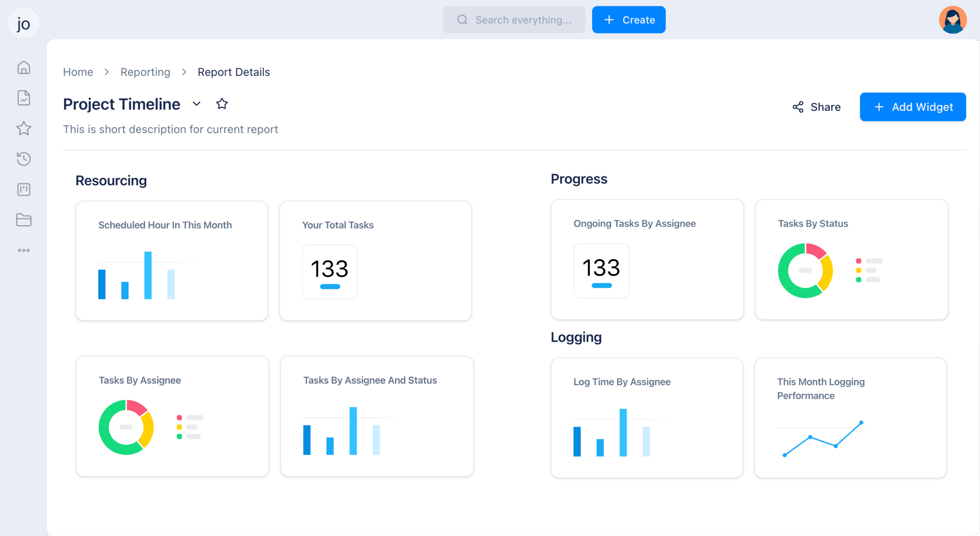Select Report Details in the breadcrumb

(234, 72)
